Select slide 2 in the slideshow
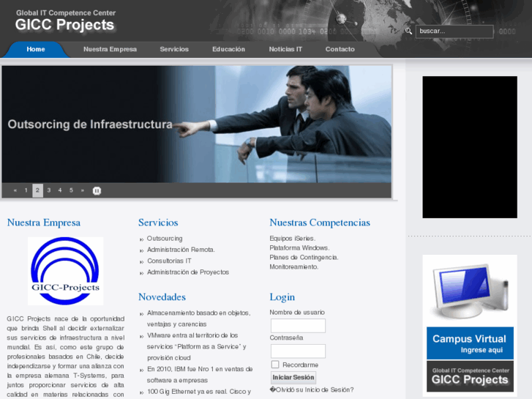 pos(37,190)
